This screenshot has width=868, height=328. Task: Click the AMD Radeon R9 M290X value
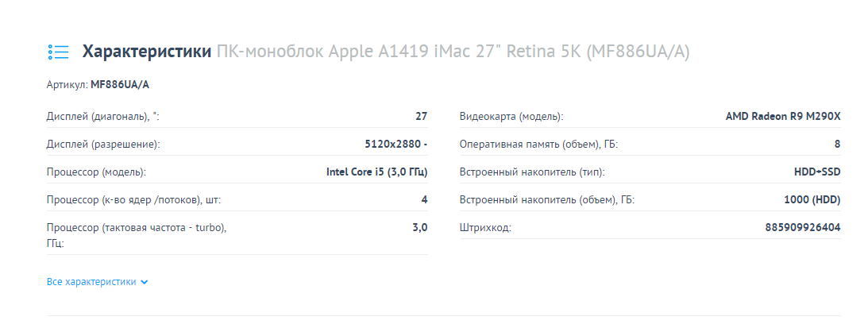783,117
